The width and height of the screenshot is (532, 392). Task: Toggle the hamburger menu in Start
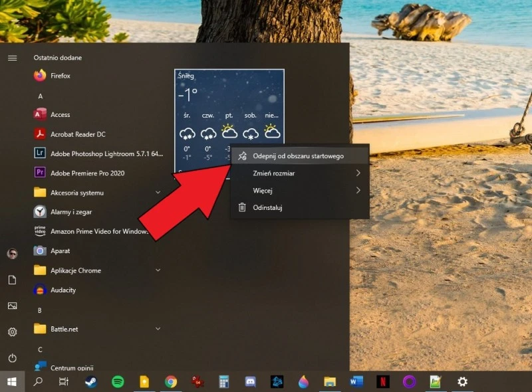click(x=12, y=58)
